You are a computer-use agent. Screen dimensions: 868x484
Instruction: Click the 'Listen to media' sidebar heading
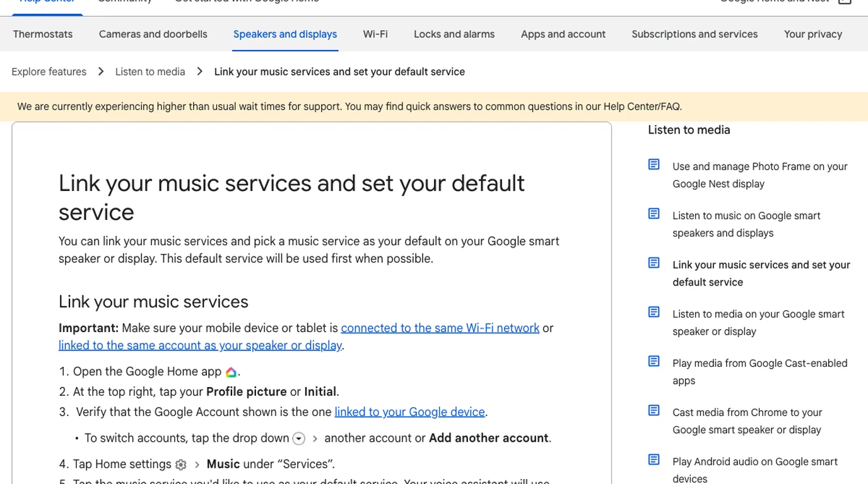pyautogui.click(x=689, y=130)
